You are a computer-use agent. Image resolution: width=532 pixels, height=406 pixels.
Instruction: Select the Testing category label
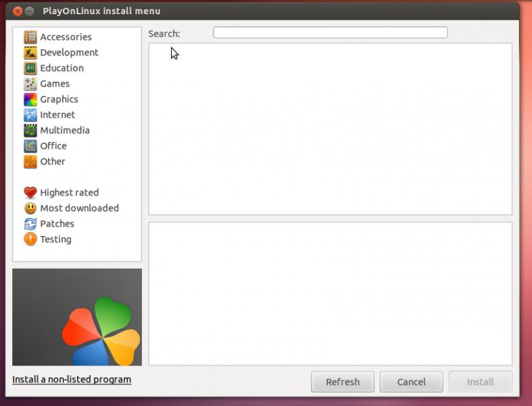[55, 240]
